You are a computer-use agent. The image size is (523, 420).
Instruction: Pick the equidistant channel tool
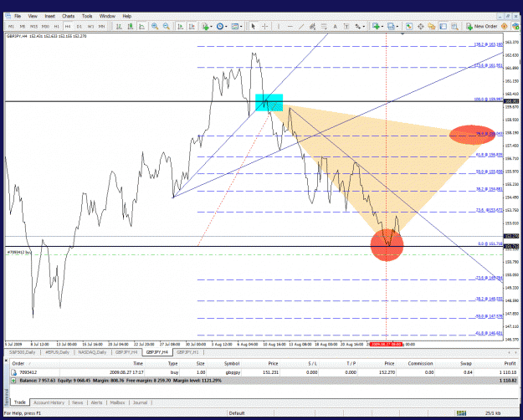pyautogui.click(x=312, y=26)
